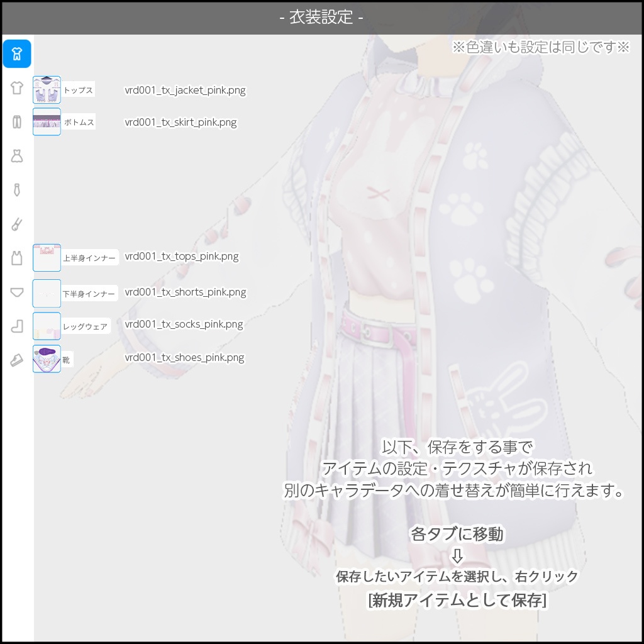Select the bottoms (pants) category icon
Screen dimensions: 644x644
tap(17, 121)
